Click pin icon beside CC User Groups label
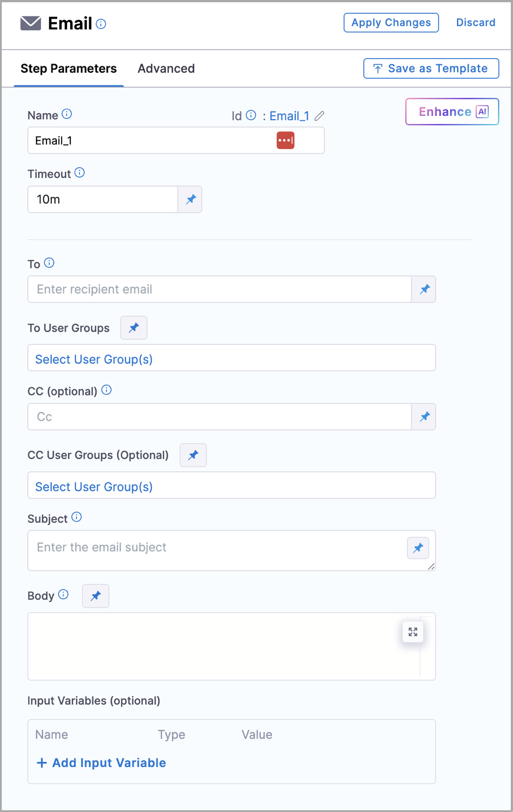This screenshot has width=513, height=812. [193, 455]
